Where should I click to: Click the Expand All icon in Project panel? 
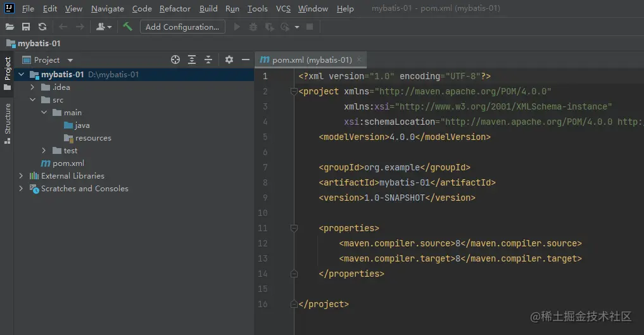[x=192, y=60]
